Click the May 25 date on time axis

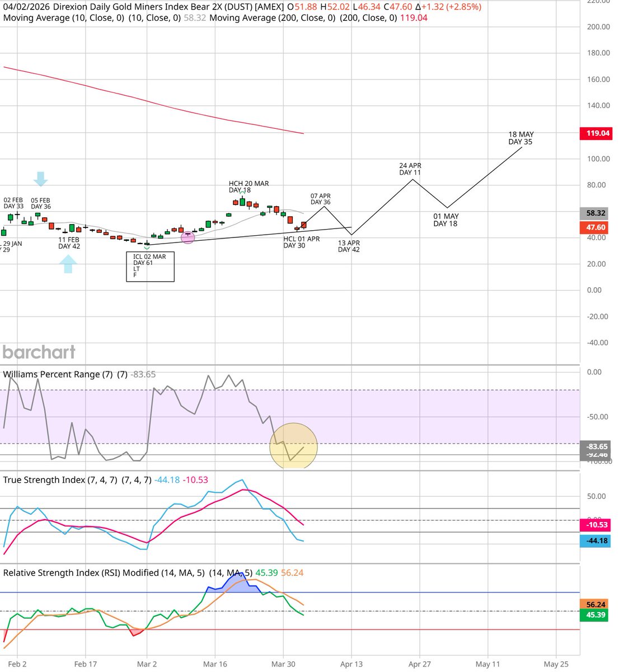coord(556,664)
